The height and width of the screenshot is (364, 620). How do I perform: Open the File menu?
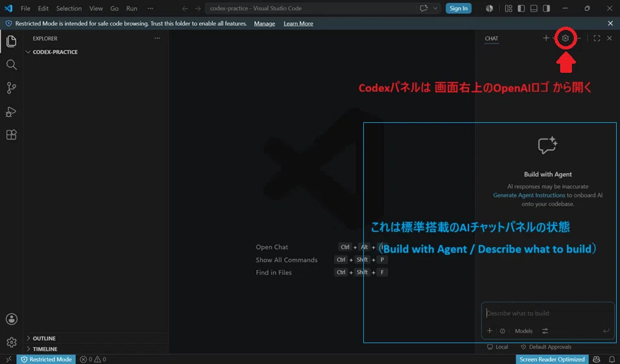coord(25,8)
